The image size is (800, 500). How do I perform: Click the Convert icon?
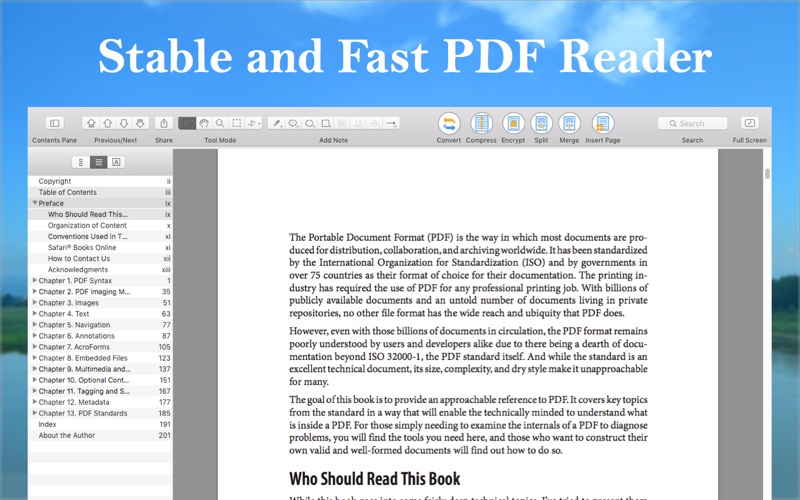(x=448, y=123)
